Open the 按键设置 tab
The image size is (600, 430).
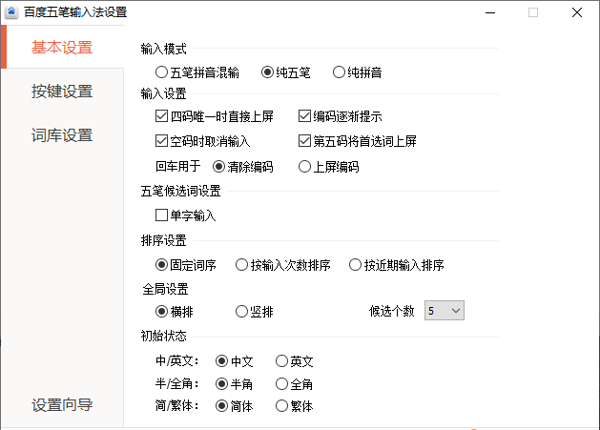[x=62, y=91]
